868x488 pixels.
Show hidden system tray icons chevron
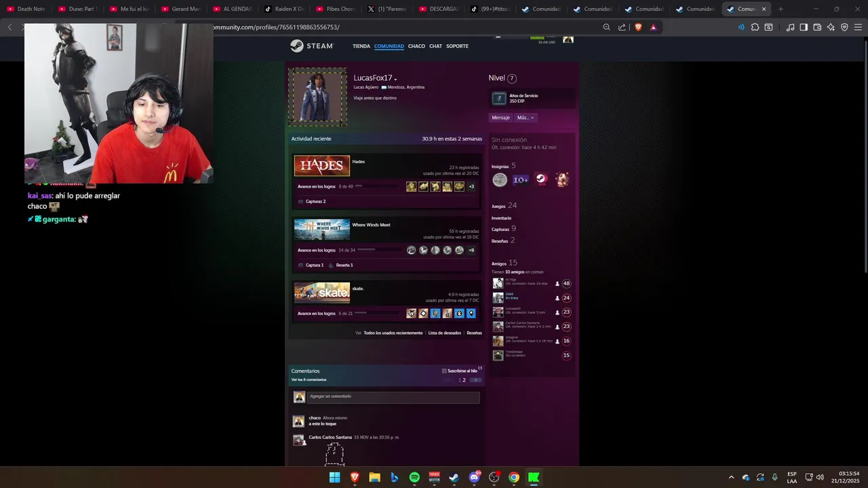(x=731, y=477)
